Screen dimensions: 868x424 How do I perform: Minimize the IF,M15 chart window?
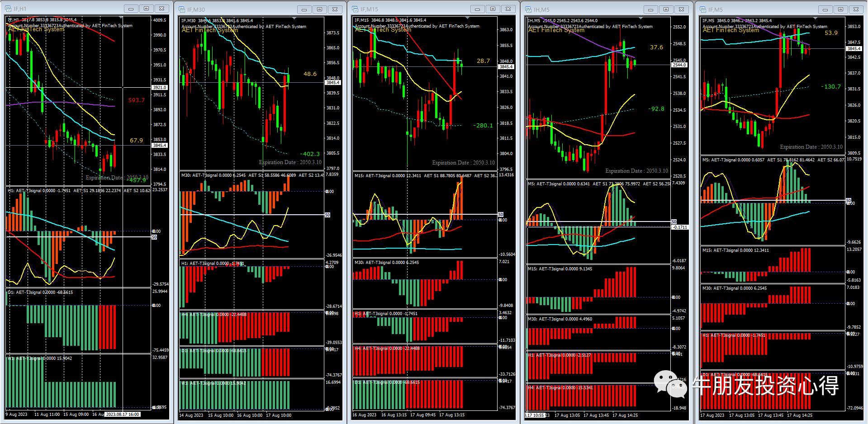point(478,9)
